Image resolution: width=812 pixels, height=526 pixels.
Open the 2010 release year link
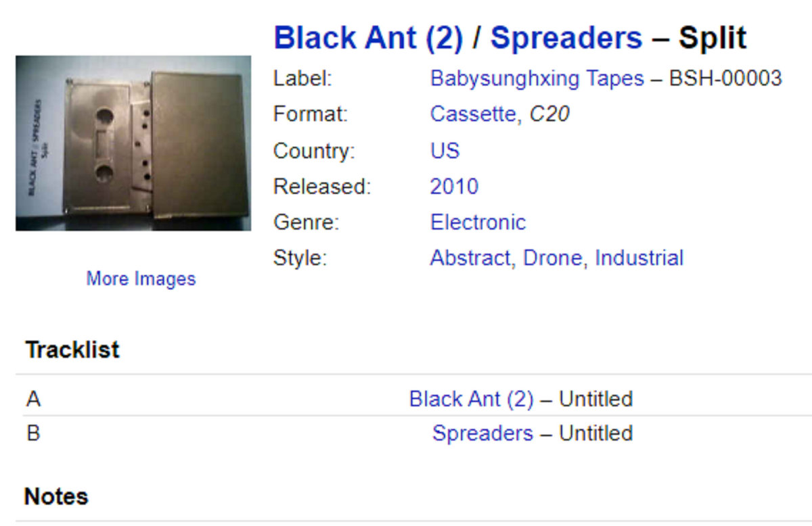click(454, 186)
